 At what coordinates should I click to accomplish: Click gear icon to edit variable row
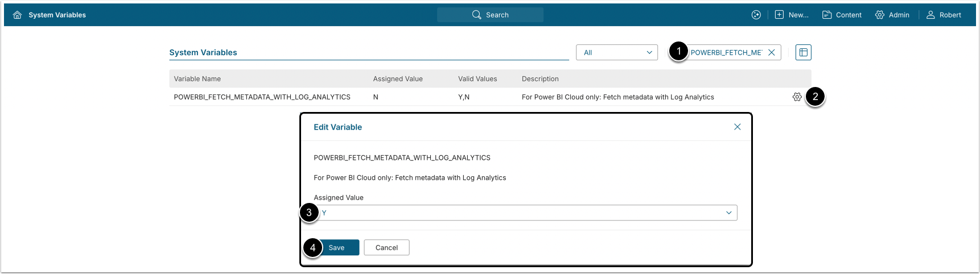coord(797,97)
